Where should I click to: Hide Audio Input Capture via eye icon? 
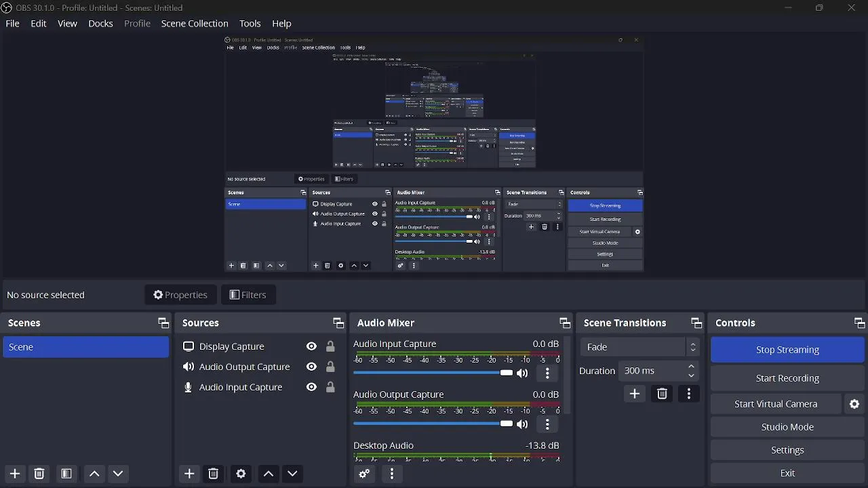click(x=311, y=387)
